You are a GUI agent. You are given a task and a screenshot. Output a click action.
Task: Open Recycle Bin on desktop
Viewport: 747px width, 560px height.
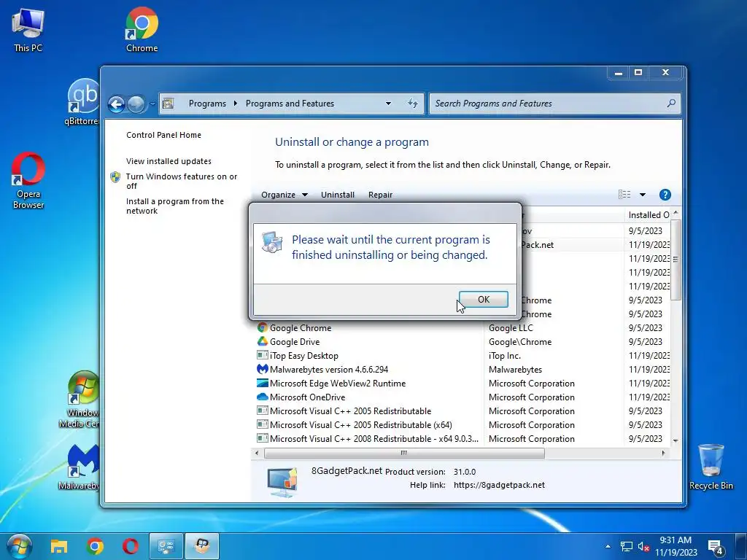coord(711,467)
